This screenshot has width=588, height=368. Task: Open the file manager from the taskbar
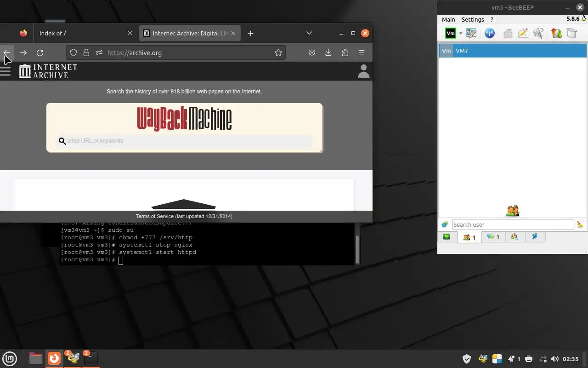coord(35,358)
